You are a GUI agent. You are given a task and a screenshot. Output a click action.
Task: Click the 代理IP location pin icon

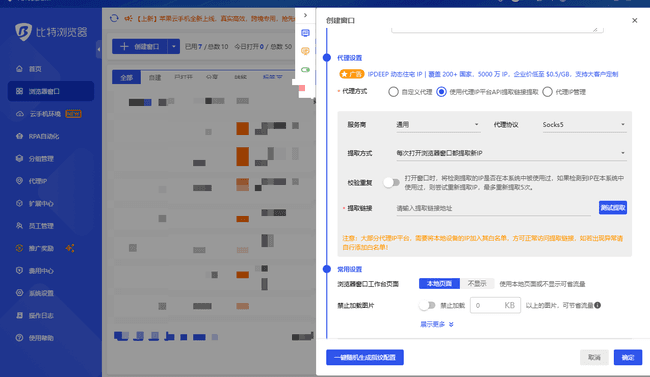19,181
